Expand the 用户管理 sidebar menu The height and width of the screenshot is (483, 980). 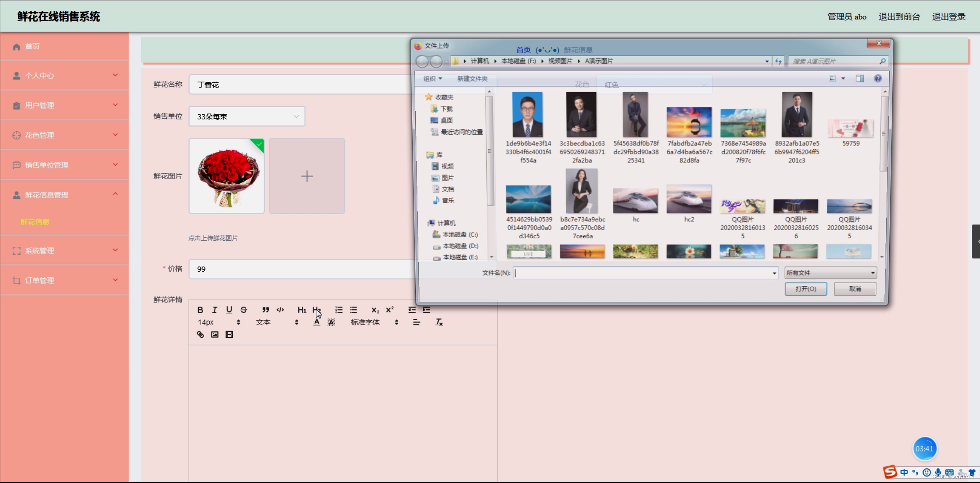click(64, 105)
